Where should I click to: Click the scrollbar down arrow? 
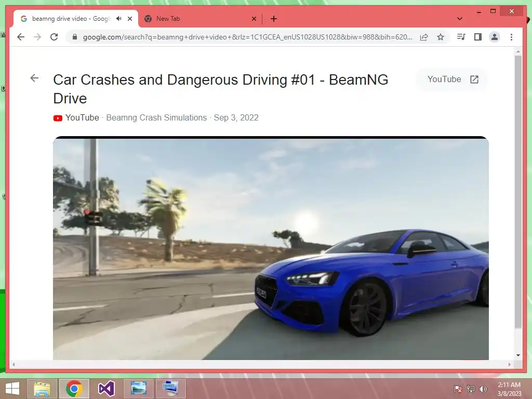(518, 355)
